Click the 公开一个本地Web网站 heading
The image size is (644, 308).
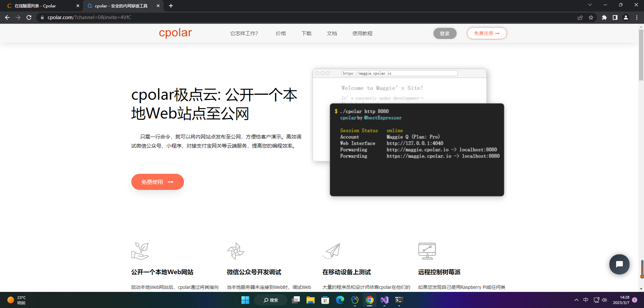pyautogui.click(x=162, y=272)
